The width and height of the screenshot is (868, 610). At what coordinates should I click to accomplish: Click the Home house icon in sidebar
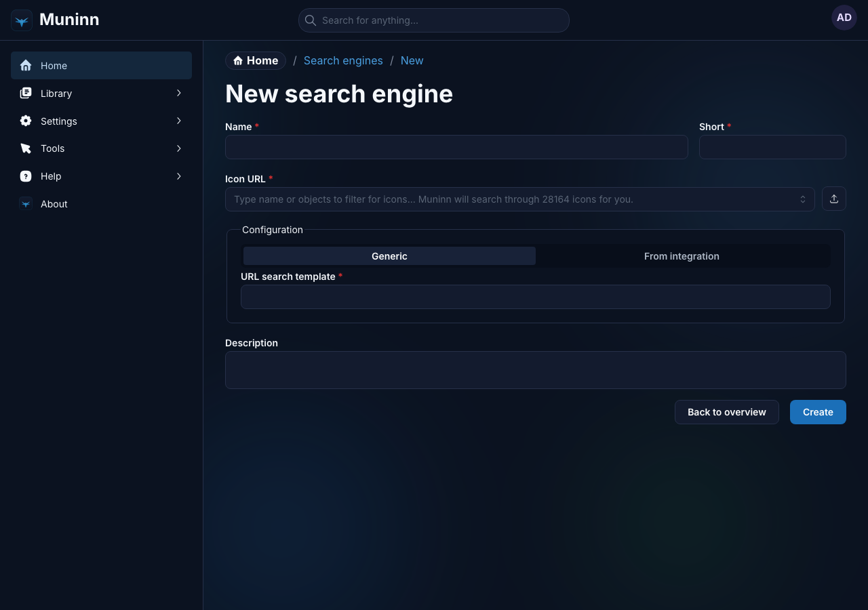[x=26, y=66]
